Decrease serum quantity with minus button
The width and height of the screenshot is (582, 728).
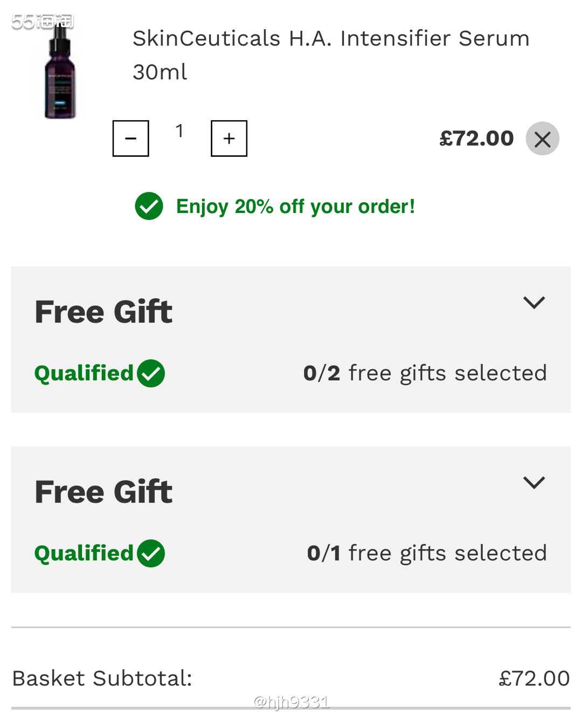[x=130, y=139]
